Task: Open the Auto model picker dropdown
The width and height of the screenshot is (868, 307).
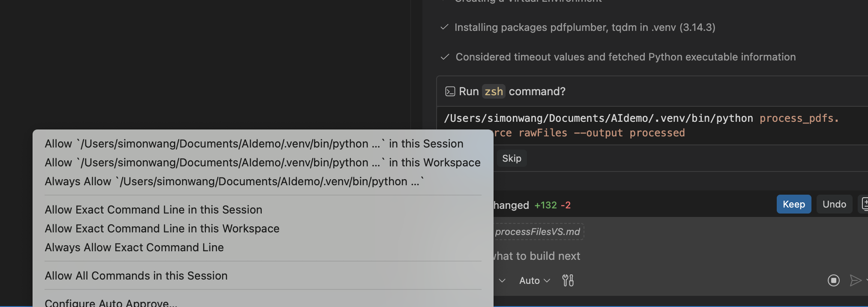Action: tap(534, 280)
